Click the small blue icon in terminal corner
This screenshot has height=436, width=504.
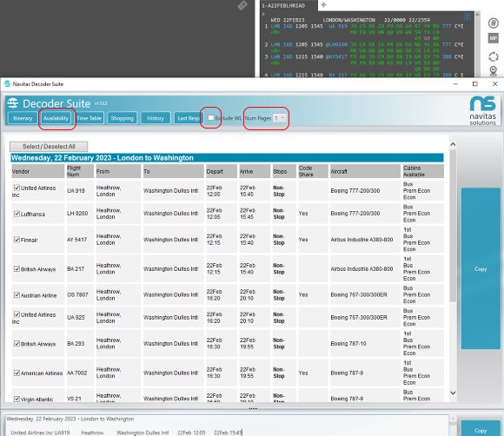pyautogui.click(x=468, y=17)
